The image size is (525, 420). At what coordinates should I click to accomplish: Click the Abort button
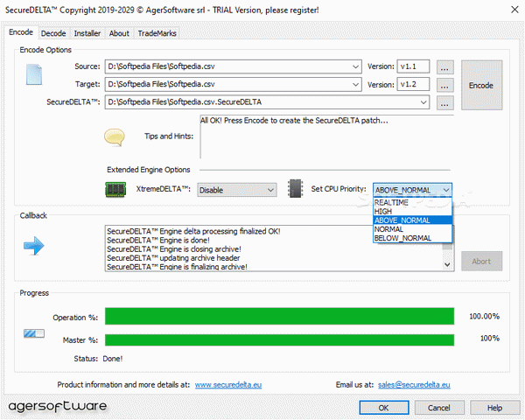coord(481,262)
